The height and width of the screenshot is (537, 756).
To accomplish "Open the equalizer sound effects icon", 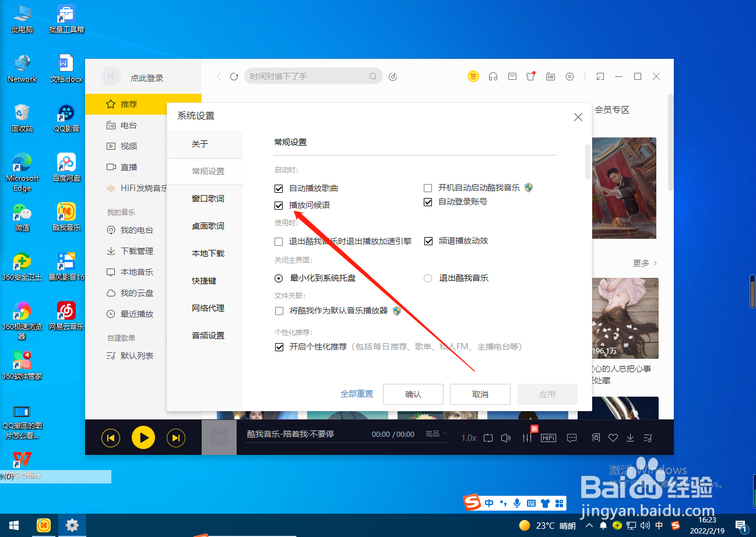I will tap(528, 437).
